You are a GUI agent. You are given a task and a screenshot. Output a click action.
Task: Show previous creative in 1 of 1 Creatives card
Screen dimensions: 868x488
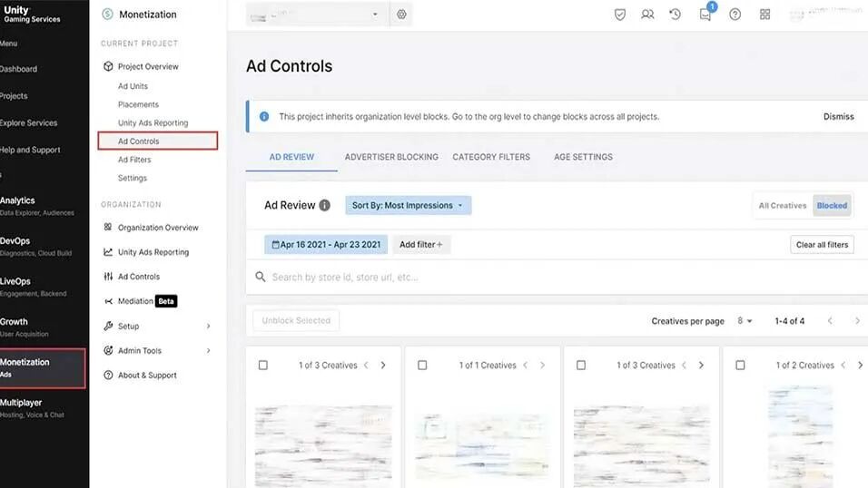pyautogui.click(x=526, y=366)
